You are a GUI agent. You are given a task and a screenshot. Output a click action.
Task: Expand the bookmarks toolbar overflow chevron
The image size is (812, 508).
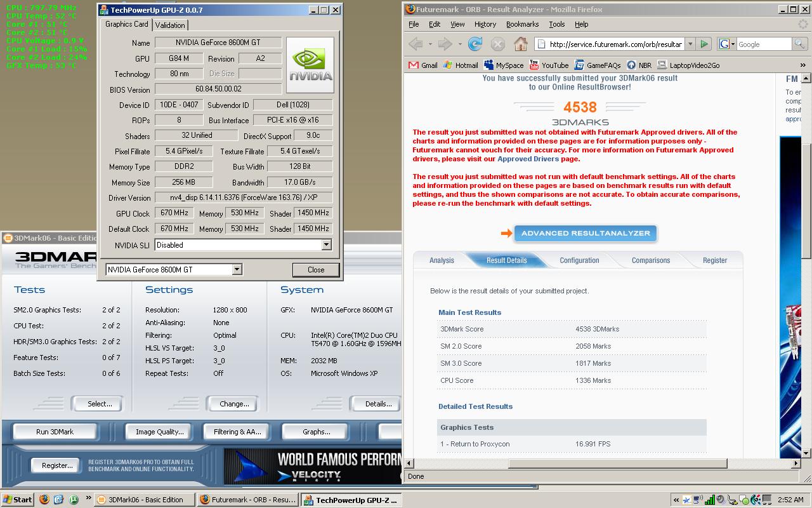click(803, 65)
